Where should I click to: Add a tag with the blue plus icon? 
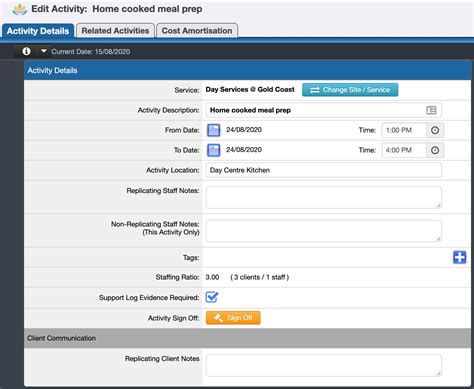pos(459,257)
